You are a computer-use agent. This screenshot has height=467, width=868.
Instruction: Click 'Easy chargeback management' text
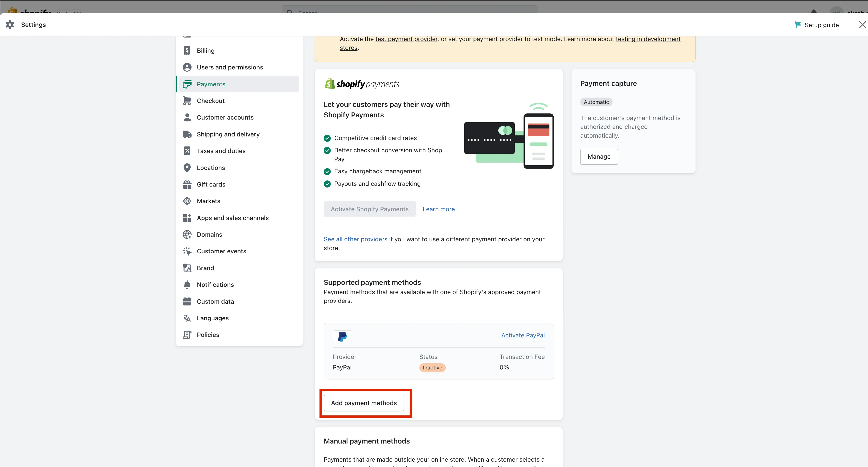[x=377, y=171]
